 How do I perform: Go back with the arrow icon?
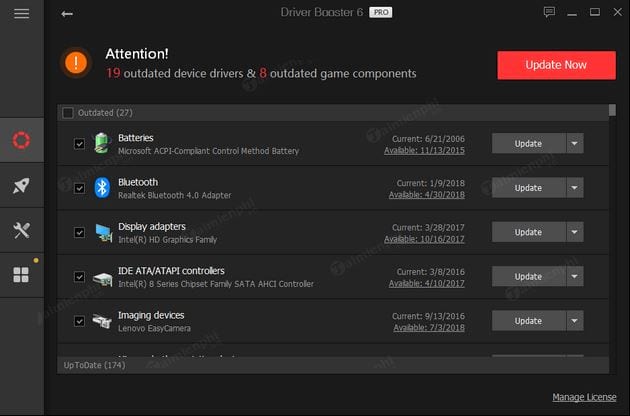point(67,14)
